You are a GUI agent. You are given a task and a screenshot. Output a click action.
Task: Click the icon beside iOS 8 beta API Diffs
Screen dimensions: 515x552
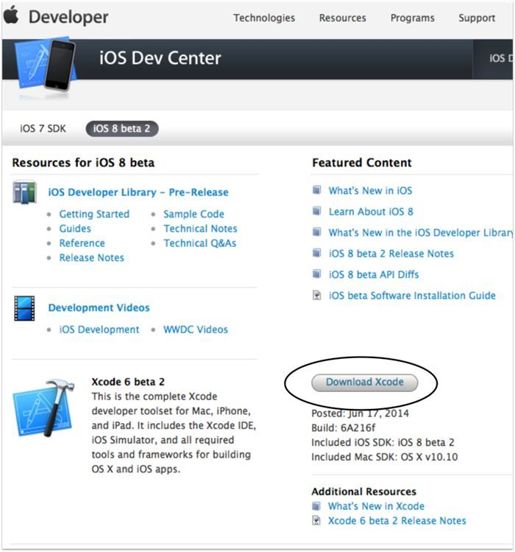point(317,274)
